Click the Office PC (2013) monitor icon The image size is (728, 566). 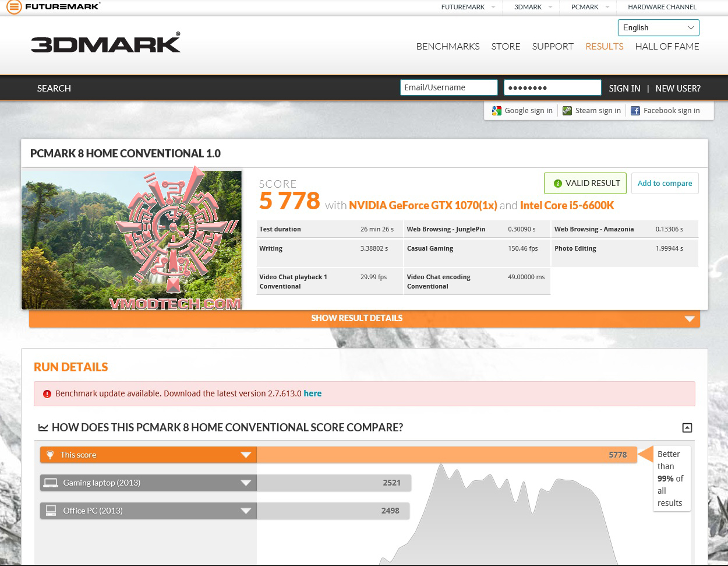[51, 511]
